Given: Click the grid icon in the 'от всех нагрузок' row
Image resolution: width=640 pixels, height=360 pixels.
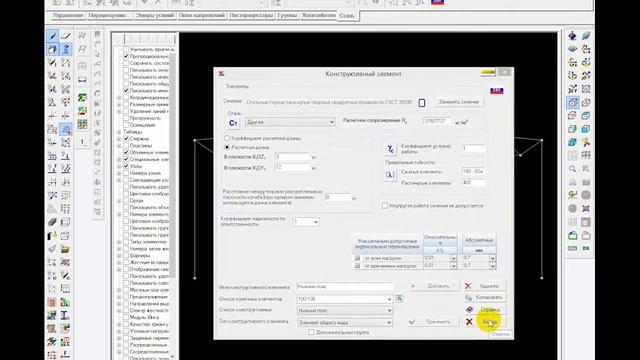Looking at the screenshot, I should (357, 258).
